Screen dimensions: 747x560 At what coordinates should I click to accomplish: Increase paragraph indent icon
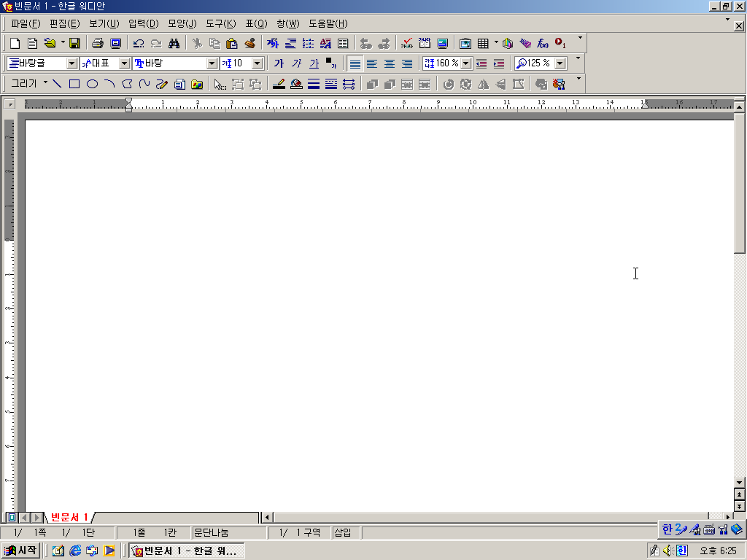pyautogui.click(x=498, y=63)
